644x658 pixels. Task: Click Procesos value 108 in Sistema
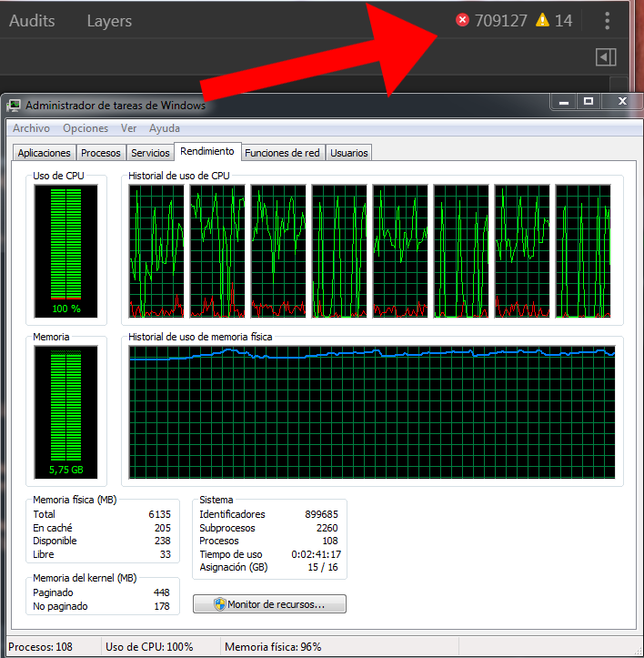pos(330,541)
